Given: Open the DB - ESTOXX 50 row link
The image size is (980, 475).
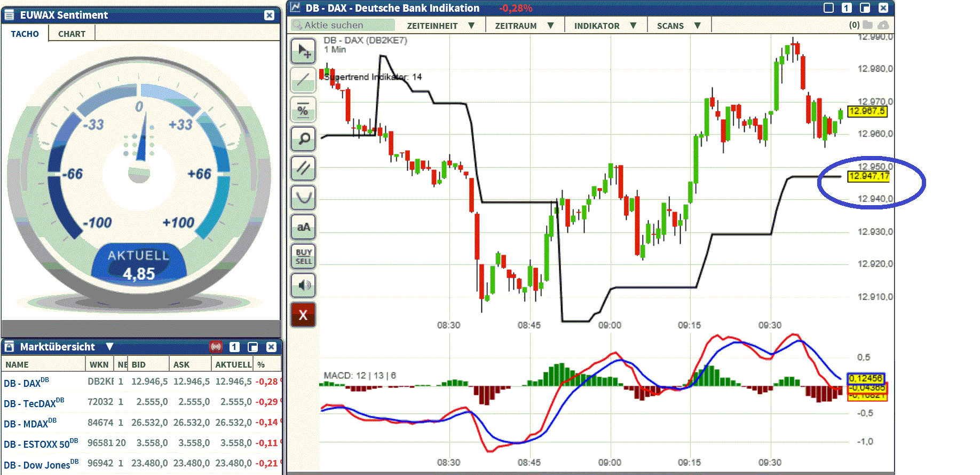Looking at the screenshot, I should coord(41,443).
